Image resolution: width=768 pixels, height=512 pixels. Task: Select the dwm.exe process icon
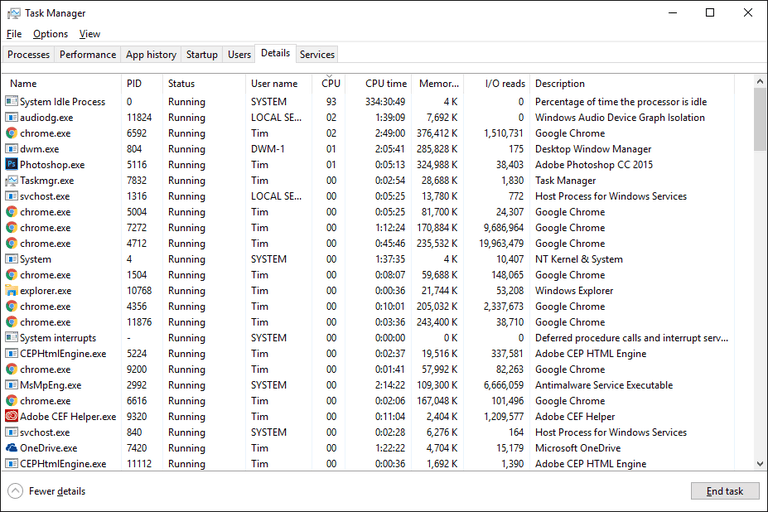11,148
